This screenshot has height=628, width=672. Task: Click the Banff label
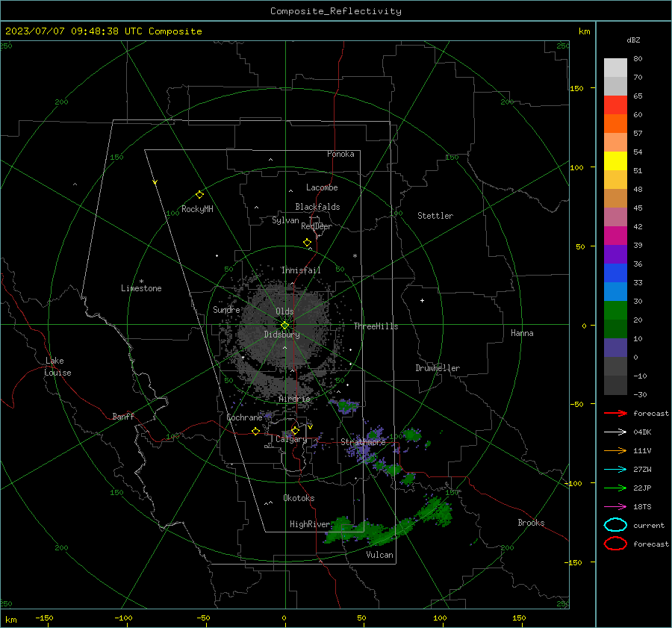[123, 416]
